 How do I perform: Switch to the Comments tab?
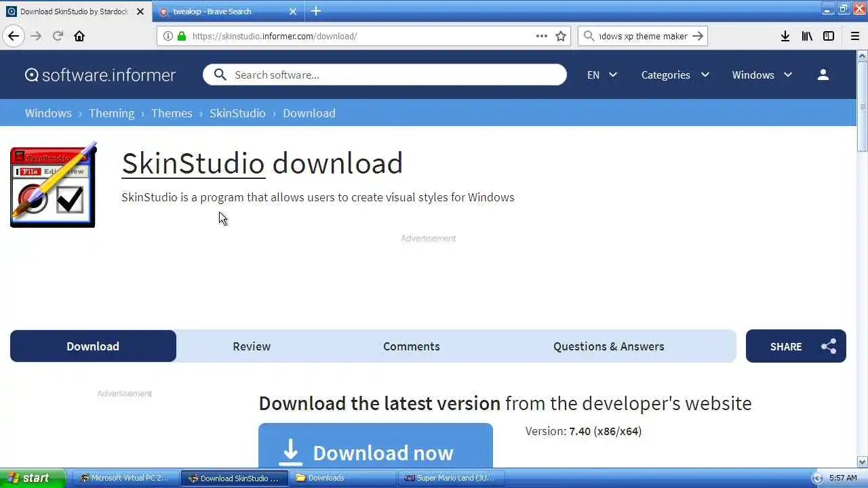point(412,346)
